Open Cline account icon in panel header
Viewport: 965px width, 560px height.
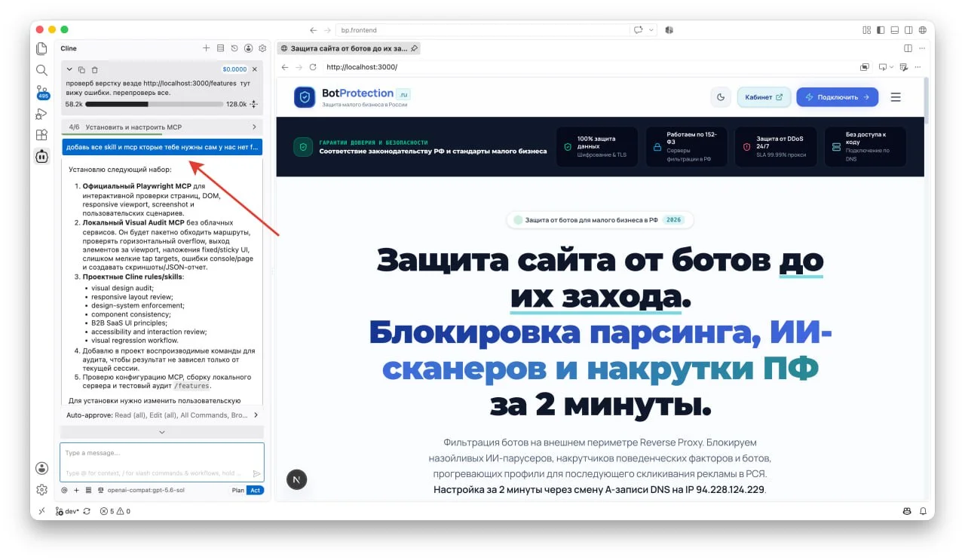[x=248, y=48]
